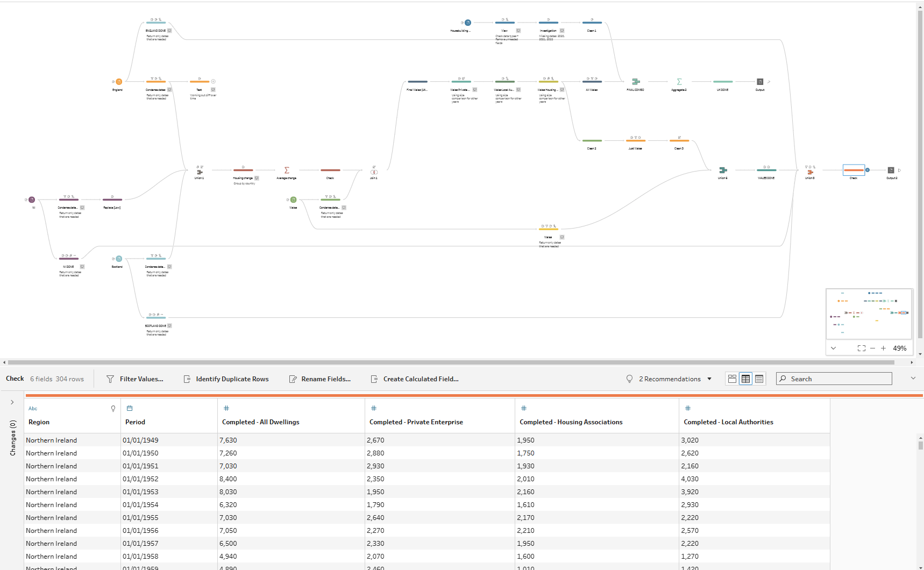Add a step after Test
Image resolution: width=924 pixels, height=570 pixels.
click(x=213, y=82)
